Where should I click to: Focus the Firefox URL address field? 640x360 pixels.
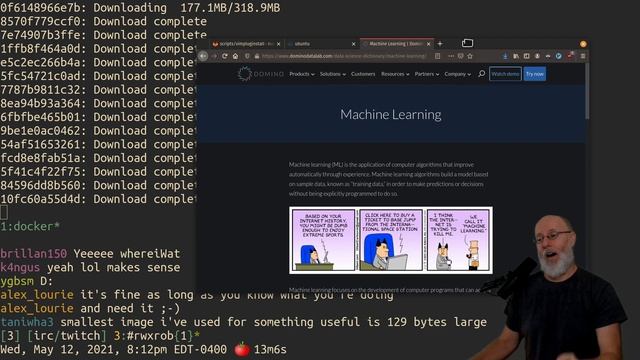344,56
